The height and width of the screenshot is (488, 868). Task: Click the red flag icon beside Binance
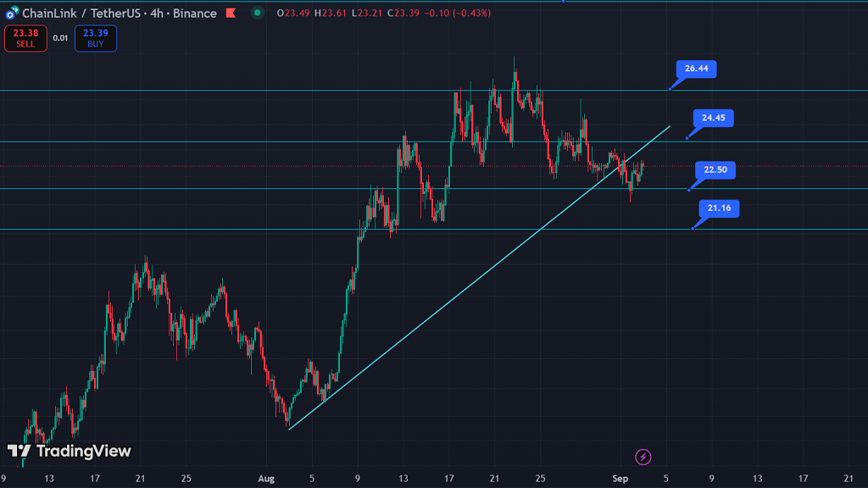(x=231, y=14)
